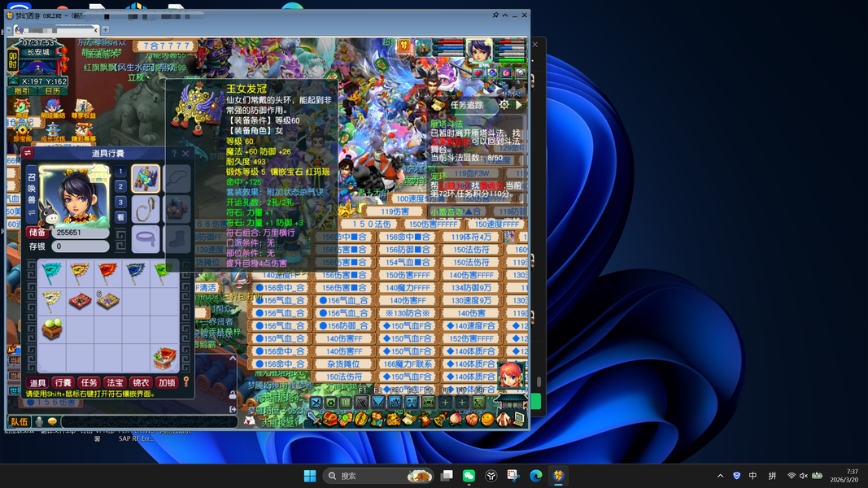Select equipment set page 1

120,172
